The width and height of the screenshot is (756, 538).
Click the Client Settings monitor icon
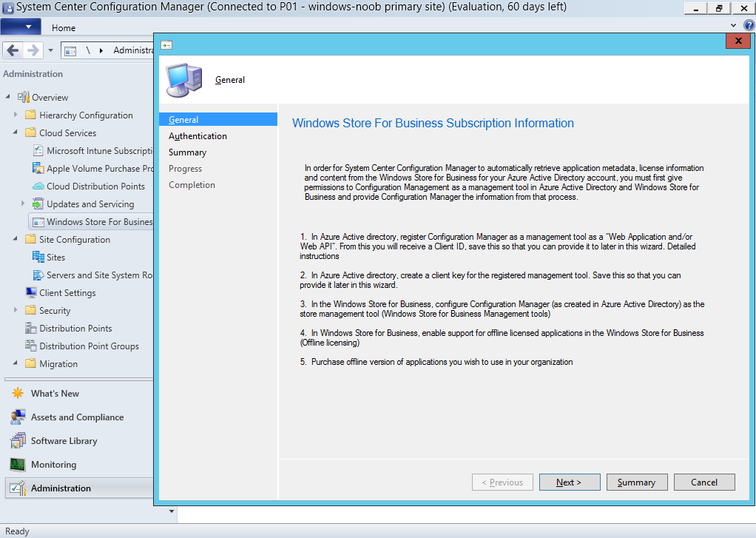(31, 292)
